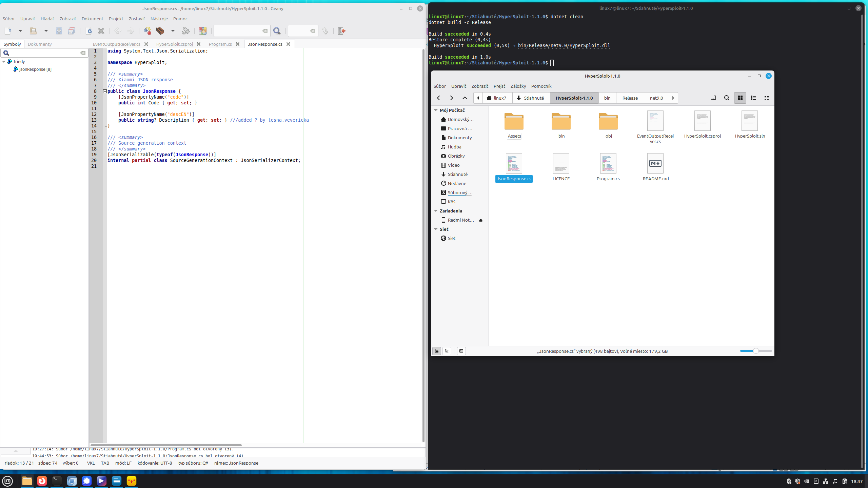Go back in the file manager
Image resolution: width=868 pixels, height=488 pixels.
pos(438,98)
